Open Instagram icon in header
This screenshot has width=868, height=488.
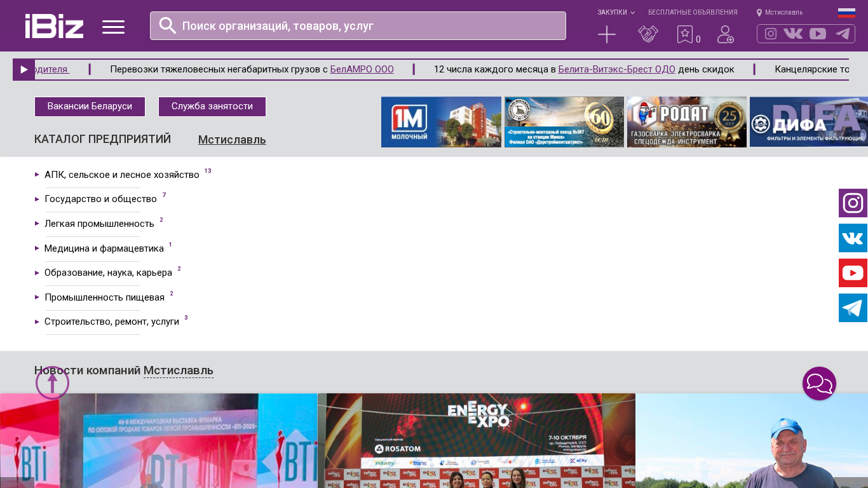point(771,34)
